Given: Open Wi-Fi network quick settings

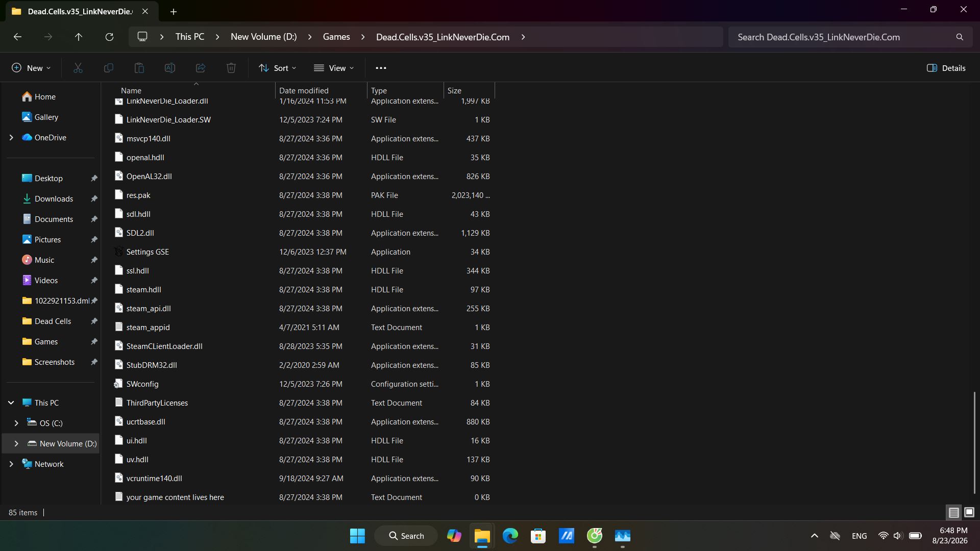Looking at the screenshot, I should point(883,536).
